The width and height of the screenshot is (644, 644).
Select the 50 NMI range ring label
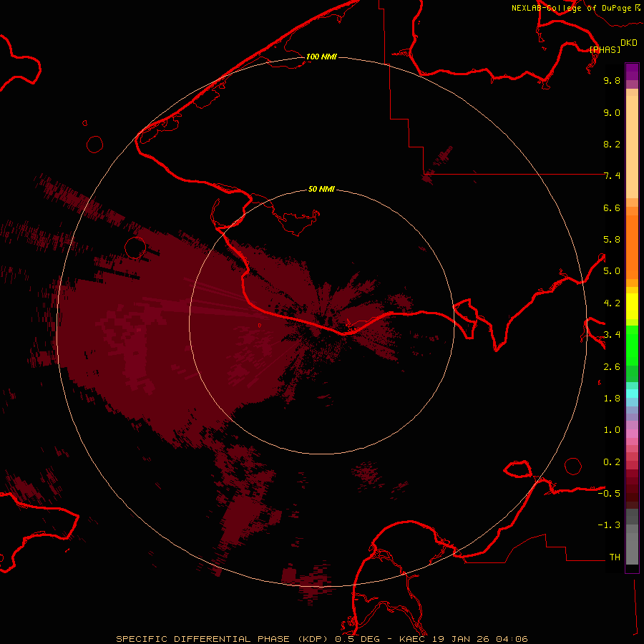[x=321, y=189]
